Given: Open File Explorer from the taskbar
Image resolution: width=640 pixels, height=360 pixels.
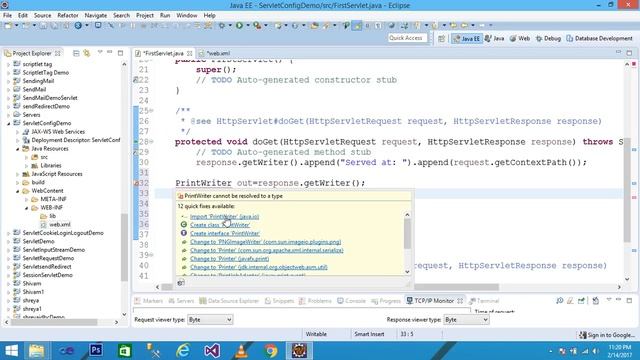Looking at the screenshot, I should pos(36,351).
